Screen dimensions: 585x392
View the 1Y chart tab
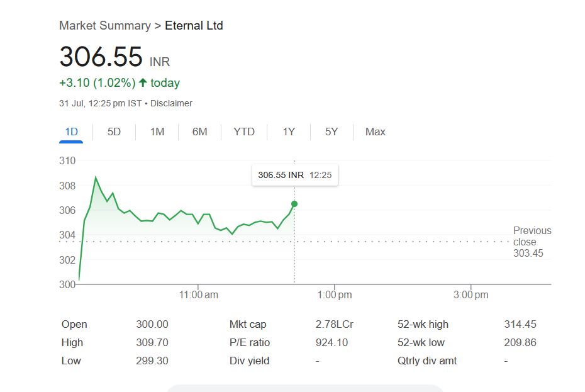point(289,132)
